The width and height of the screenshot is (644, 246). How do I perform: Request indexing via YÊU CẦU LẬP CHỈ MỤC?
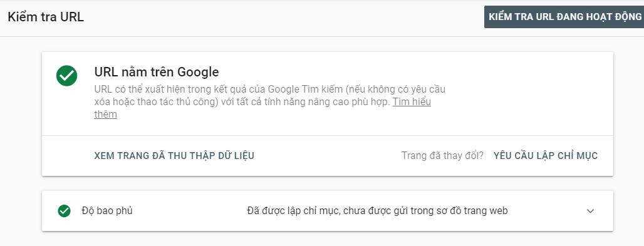tap(546, 156)
